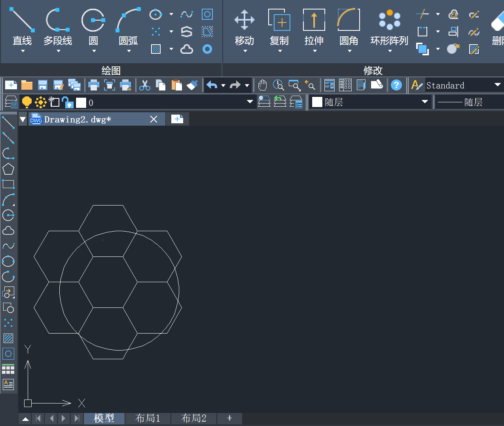Click the white layer color swatch

click(81, 103)
